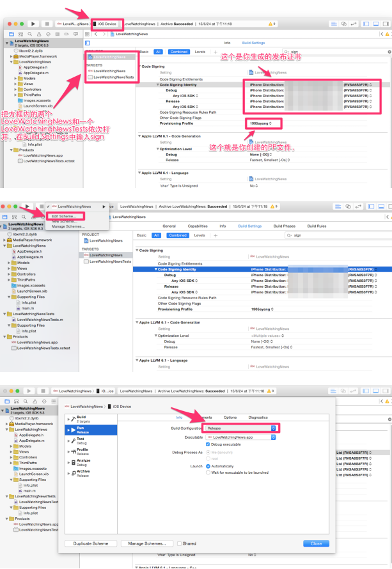
Task: Toggle the Shared checkbox in the scheme dialog
Action: [x=179, y=543]
